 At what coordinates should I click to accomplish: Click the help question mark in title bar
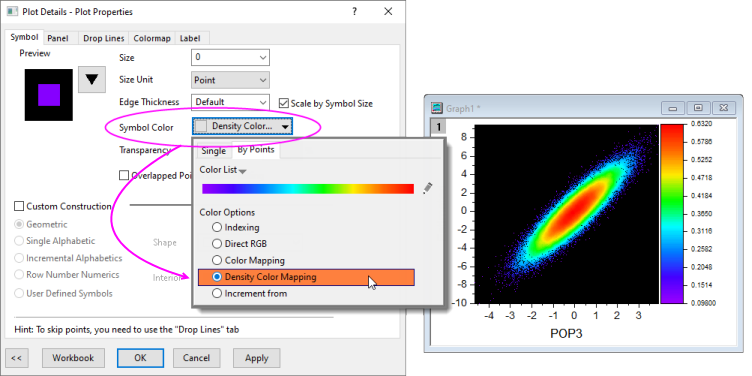click(x=354, y=12)
